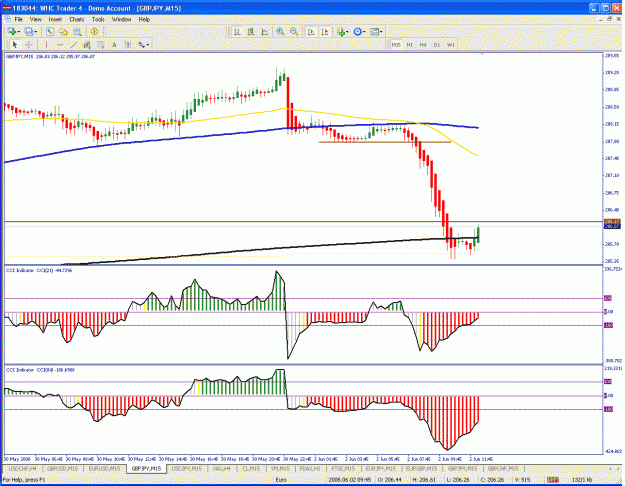Open the Indicators list icon

(x=341, y=31)
